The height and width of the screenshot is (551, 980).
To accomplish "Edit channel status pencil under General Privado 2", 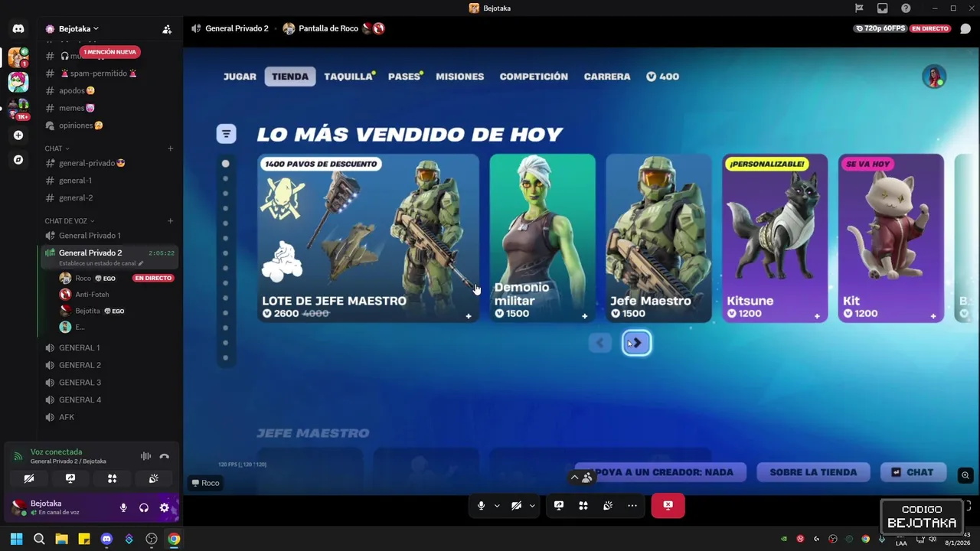I will click(x=141, y=263).
